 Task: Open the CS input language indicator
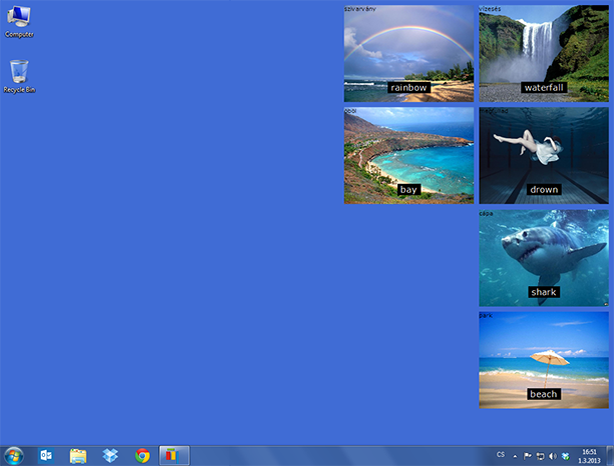(x=500, y=455)
